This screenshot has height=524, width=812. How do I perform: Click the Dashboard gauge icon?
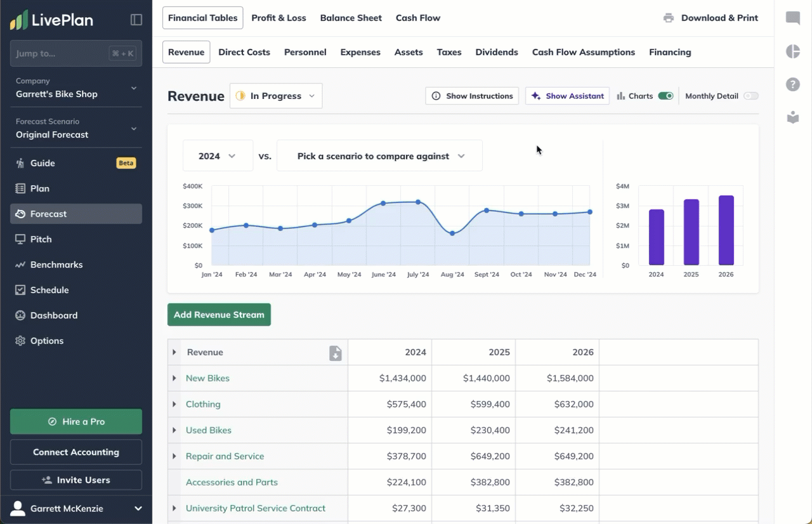point(20,315)
